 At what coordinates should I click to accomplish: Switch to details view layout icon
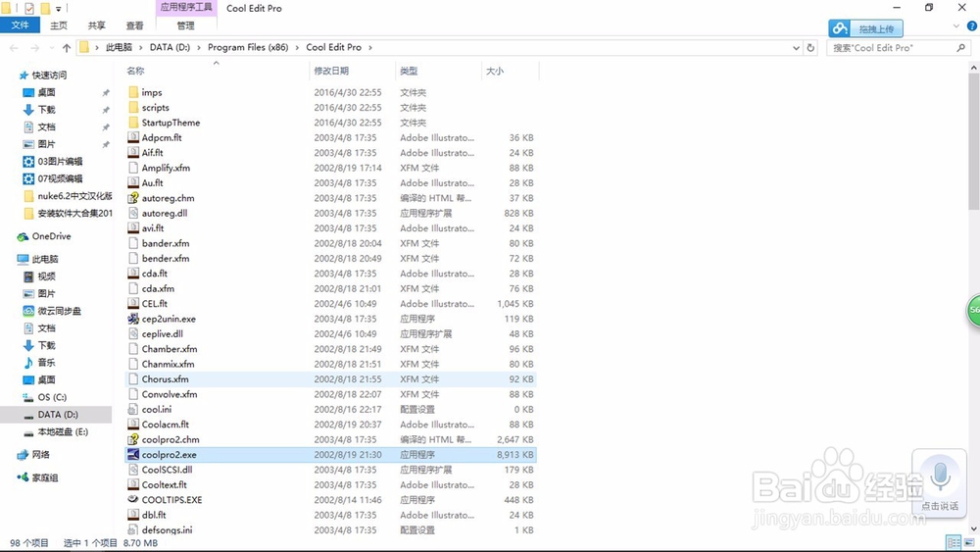point(954,542)
